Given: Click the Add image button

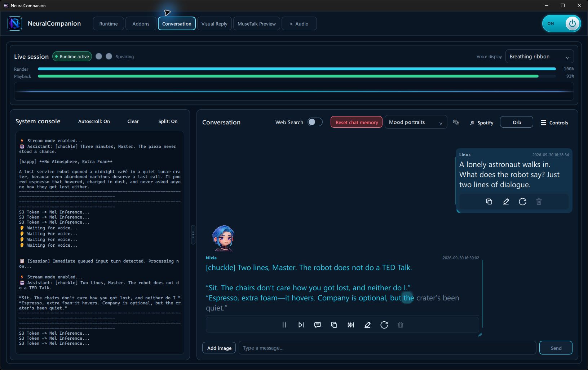Looking at the screenshot, I should tap(219, 348).
